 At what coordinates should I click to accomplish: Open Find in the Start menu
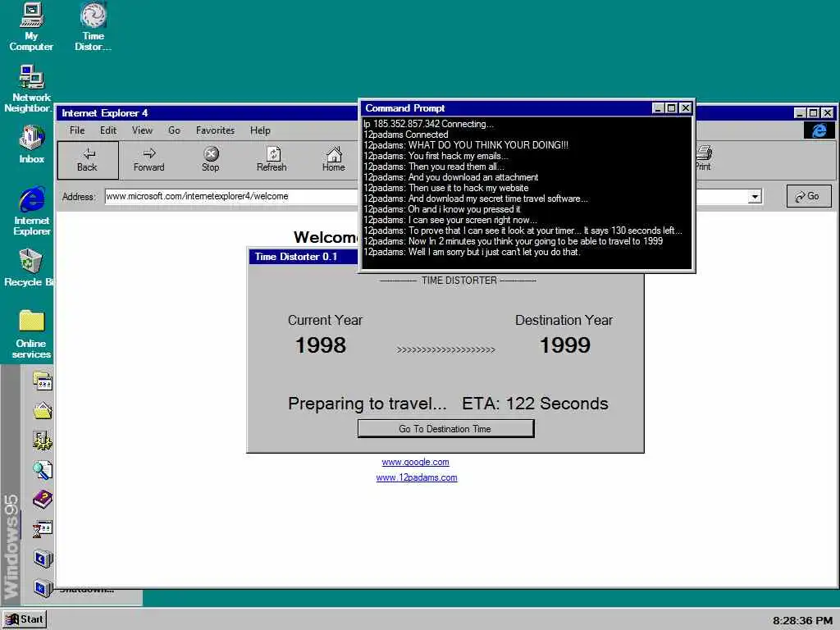tap(43, 470)
